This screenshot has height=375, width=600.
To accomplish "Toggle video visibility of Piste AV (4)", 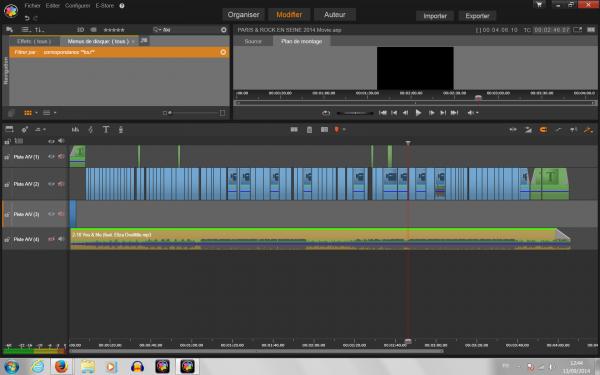I will [x=51, y=239].
